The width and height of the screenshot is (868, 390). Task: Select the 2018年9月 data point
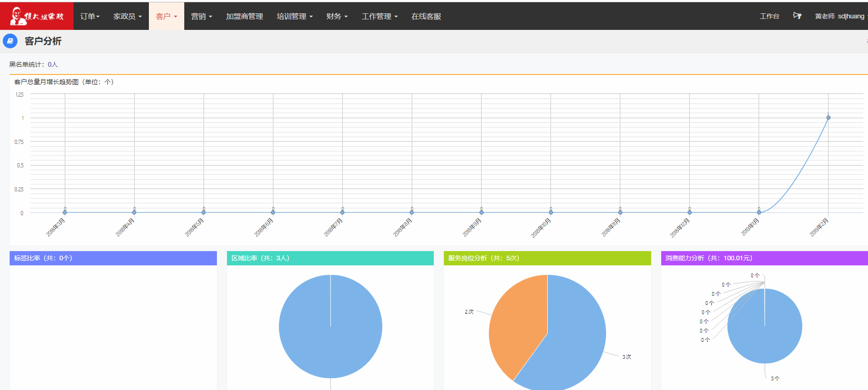[x=482, y=212]
